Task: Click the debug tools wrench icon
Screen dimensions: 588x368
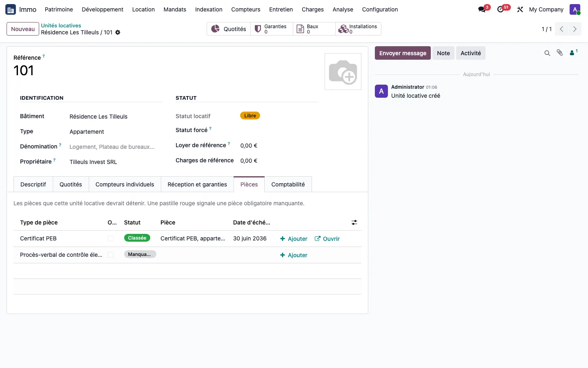Action: (520, 9)
